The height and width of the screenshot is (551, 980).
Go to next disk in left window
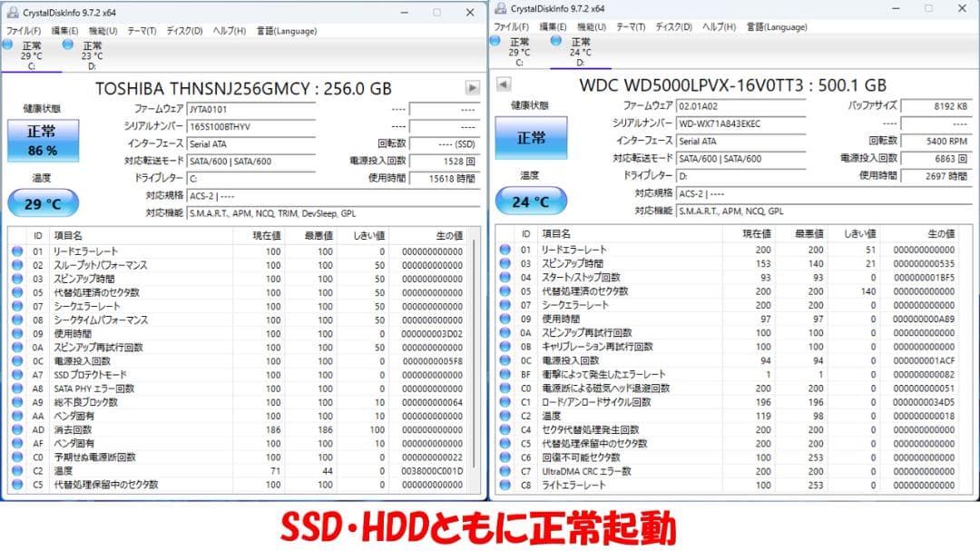[x=473, y=88]
